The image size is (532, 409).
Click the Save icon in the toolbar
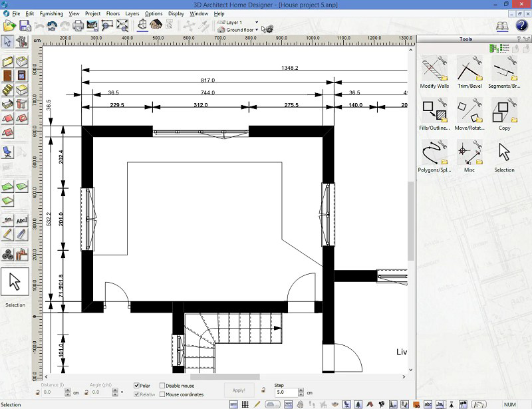coord(25,26)
